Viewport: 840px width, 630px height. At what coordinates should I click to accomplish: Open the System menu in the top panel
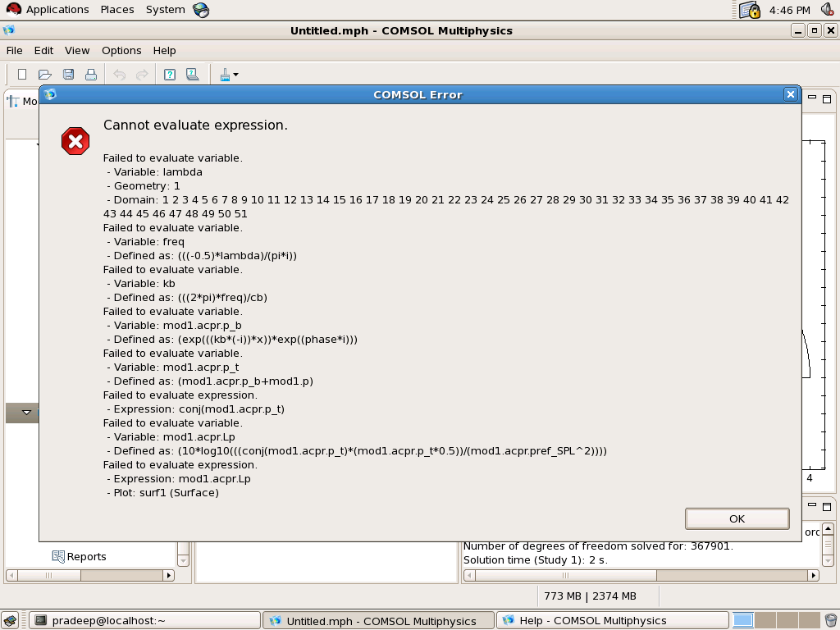pyautogui.click(x=165, y=10)
